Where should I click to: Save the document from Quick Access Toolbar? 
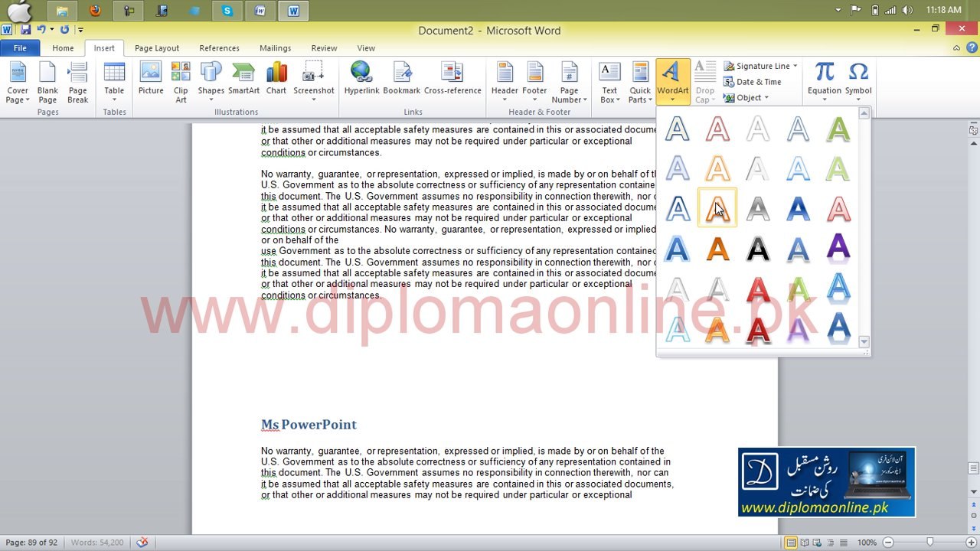[26, 30]
